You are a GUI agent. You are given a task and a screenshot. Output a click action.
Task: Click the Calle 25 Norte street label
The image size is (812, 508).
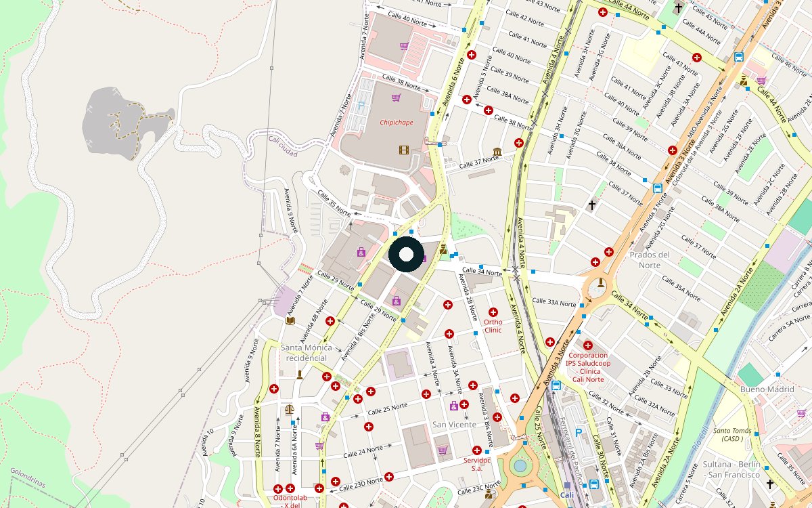click(x=388, y=408)
